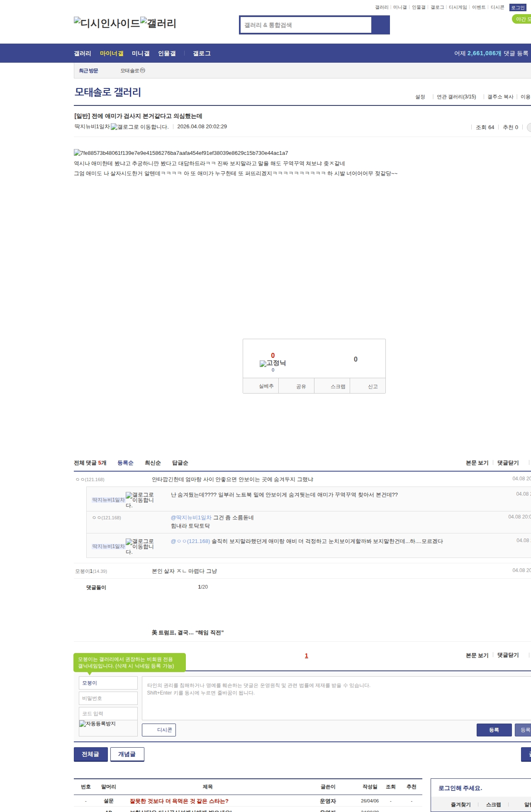Click the ⓜ 모태솔로 recent-visit entry
The height and width of the screenshot is (812, 531).
133,71
